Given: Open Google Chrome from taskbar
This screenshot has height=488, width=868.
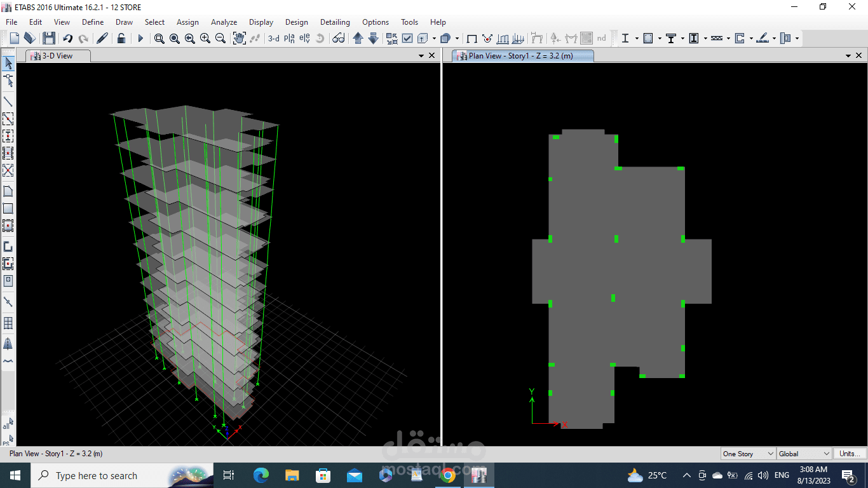Looking at the screenshot, I should click(448, 475).
